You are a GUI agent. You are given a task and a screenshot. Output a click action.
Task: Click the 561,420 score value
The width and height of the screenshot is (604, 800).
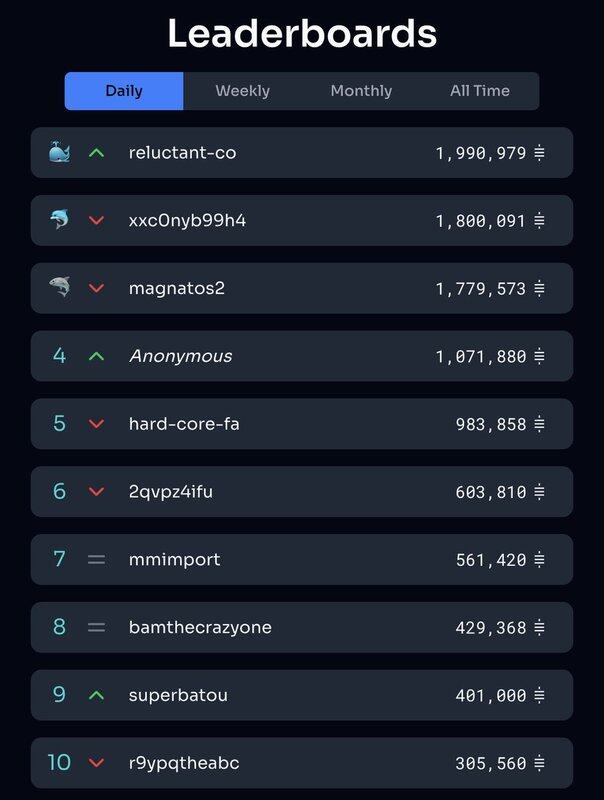[x=491, y=560]
